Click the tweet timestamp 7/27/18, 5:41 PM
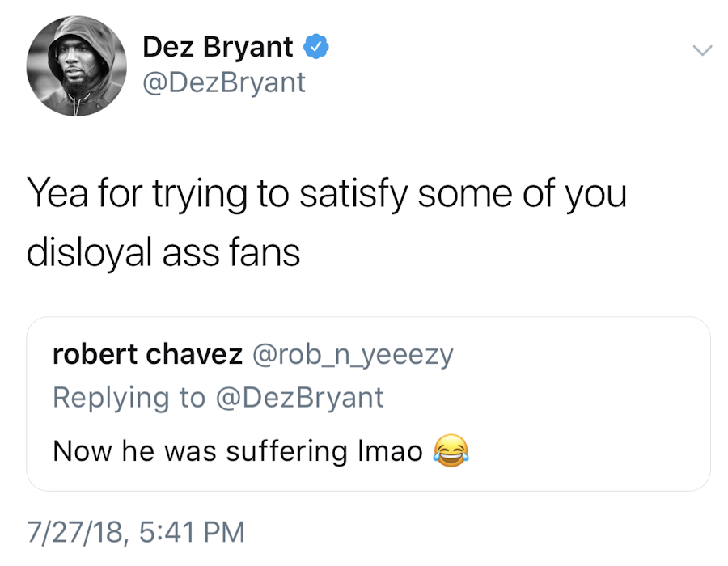 (135, 531)
